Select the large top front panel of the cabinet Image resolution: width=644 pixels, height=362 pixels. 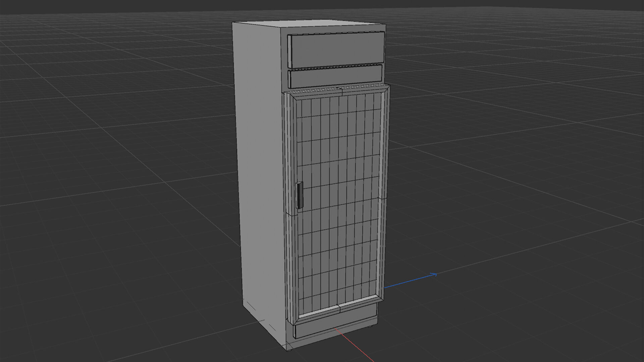(336, 50)
